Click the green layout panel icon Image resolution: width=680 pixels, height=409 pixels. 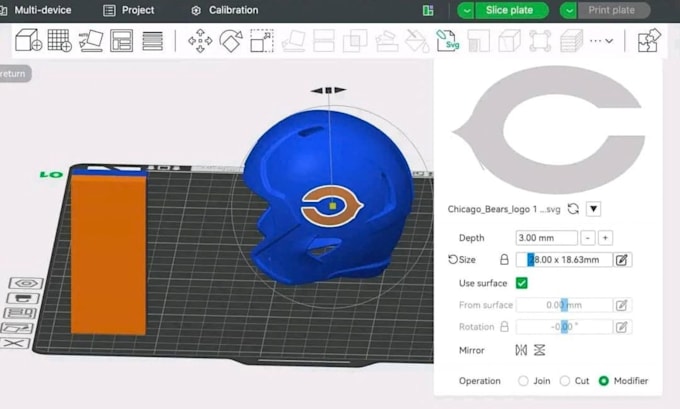click(x=428, y=10)
